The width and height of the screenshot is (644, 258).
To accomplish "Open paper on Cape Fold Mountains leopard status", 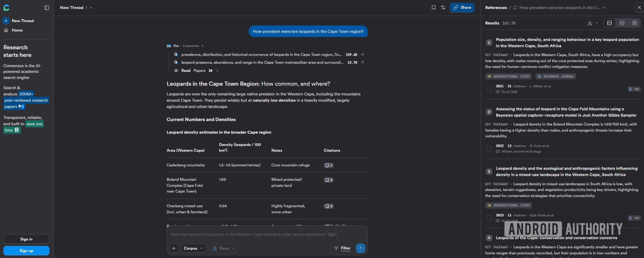I will [x=566, y=112].
